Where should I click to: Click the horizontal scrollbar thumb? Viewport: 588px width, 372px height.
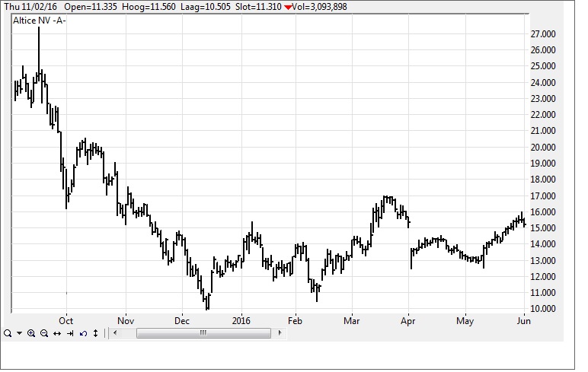point(203,332)
